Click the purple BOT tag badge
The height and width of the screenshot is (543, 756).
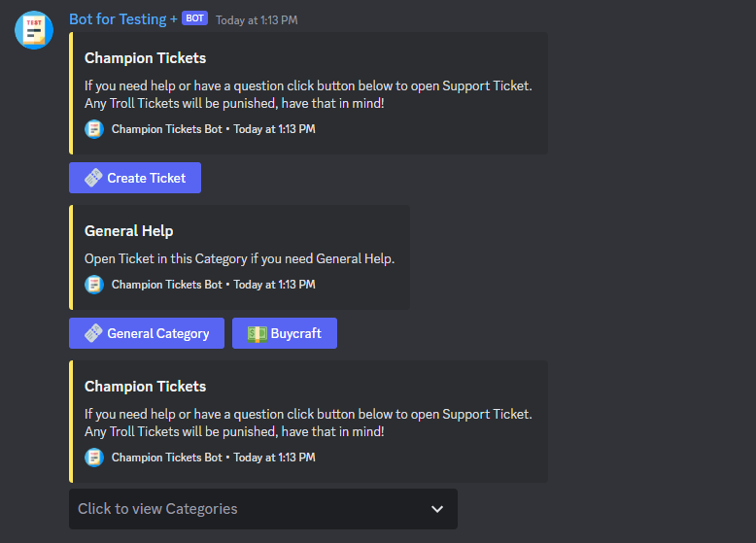194,18
